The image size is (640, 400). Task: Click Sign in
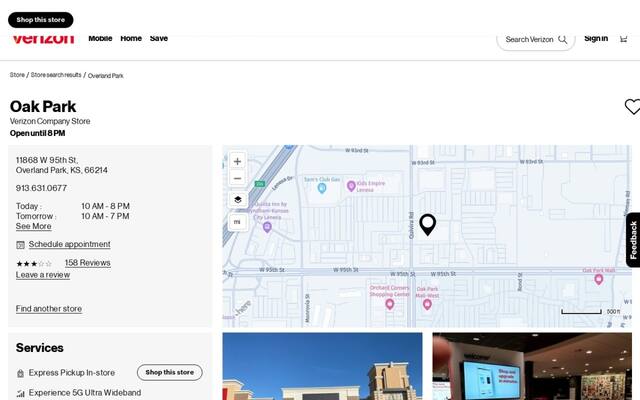(596, 38)
